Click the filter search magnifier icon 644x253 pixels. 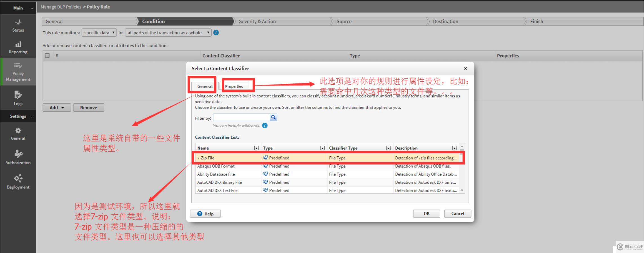pos(273,117)
